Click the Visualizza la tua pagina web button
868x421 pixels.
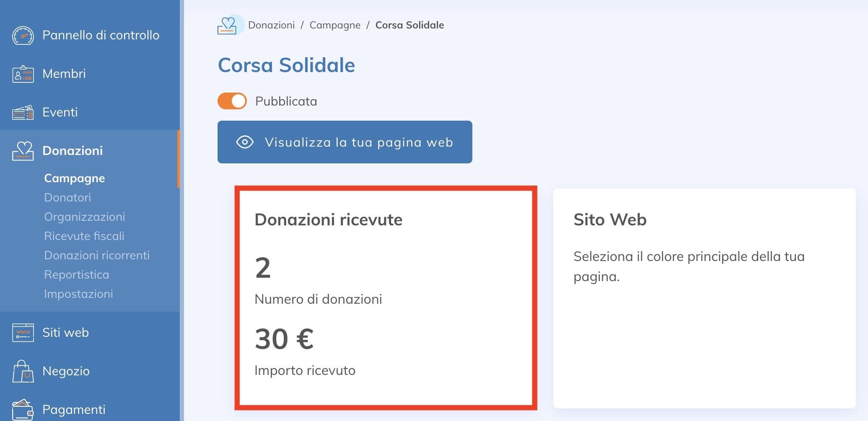345,142
